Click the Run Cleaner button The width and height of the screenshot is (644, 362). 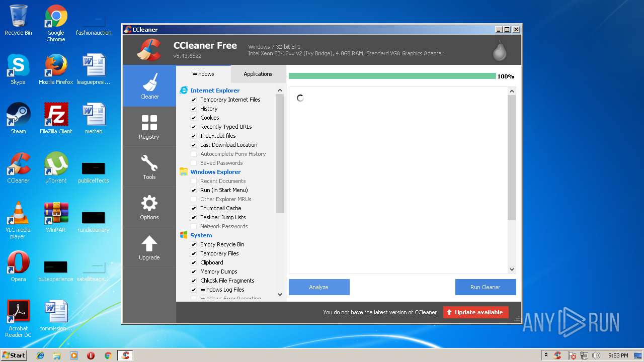coord(486,287)
